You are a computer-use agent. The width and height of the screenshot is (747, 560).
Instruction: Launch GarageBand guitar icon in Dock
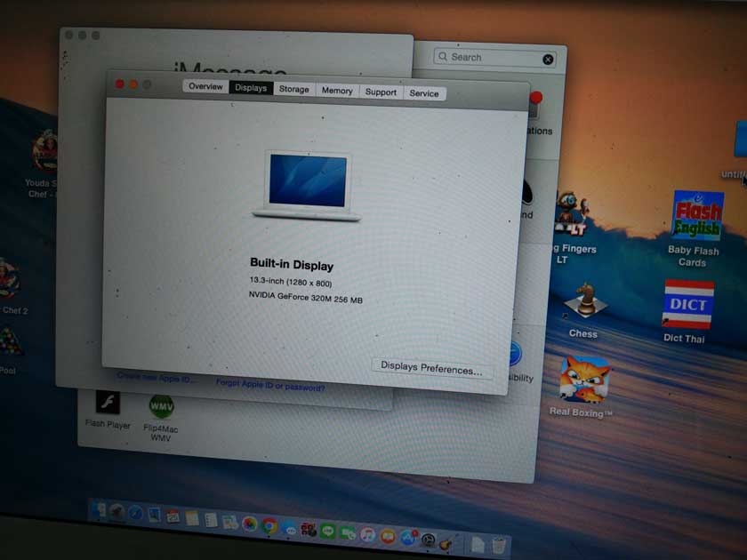coord(446,543)
